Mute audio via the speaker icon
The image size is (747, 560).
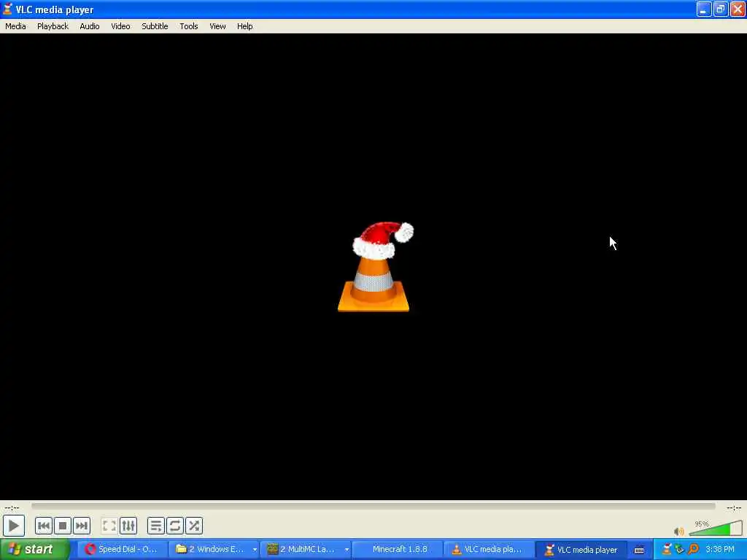click(679, 531)
